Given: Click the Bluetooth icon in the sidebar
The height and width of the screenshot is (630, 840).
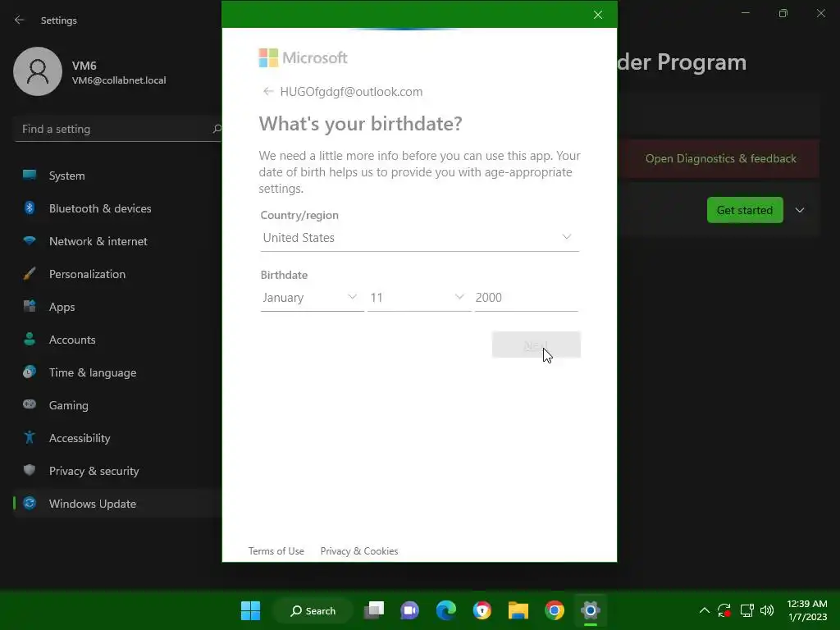Looking at the screenshot, I should coord(30,208).
